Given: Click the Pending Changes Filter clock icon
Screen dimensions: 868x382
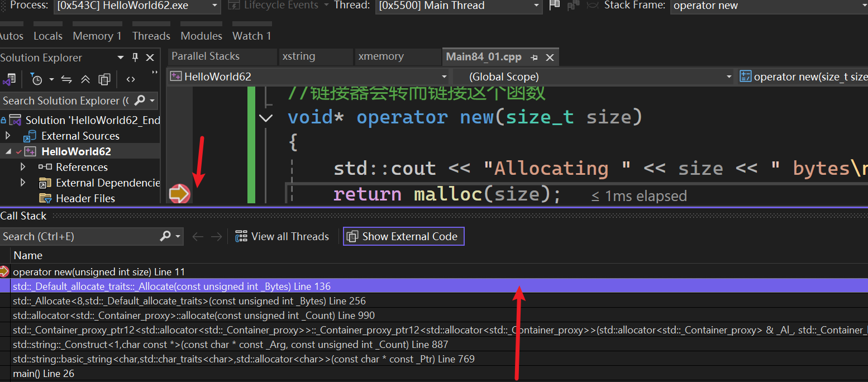Looking at the screenshot, I should point(37,79).
